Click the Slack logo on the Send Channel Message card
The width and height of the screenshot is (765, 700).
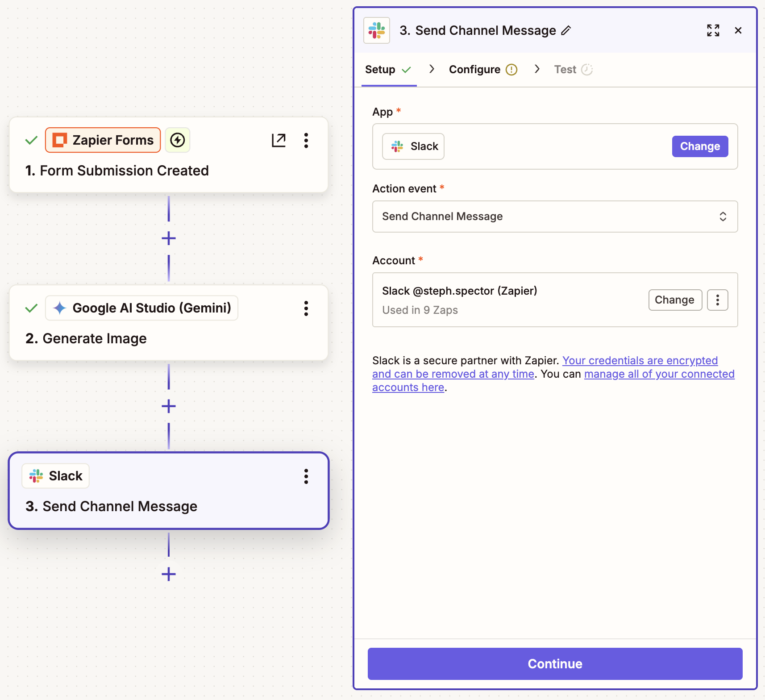(x=36, y=475)
